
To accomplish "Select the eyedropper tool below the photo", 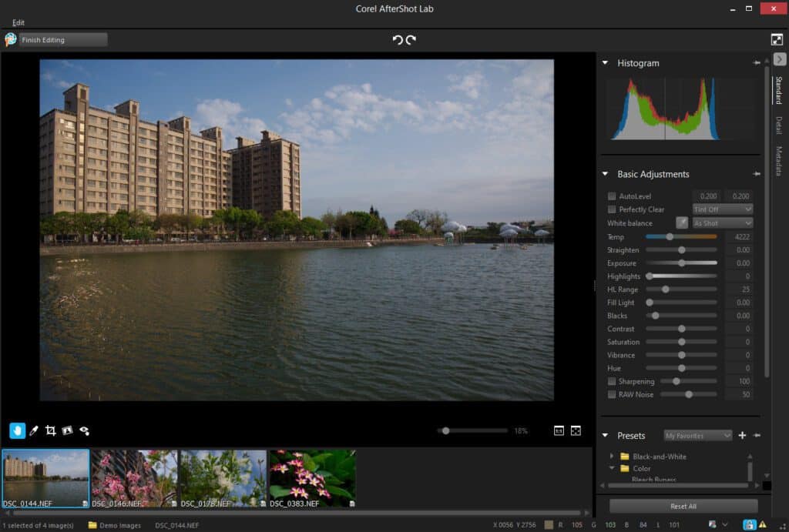I will point(34,431).
